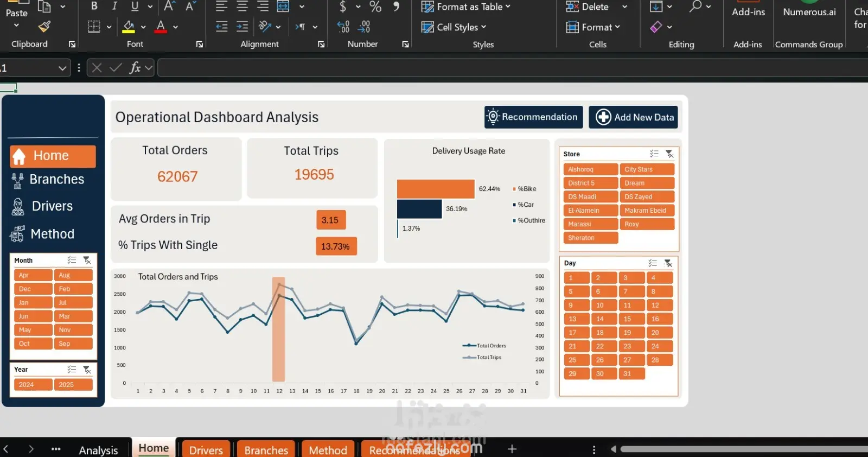Toggle multi-select on the Month slicer
The width and height of the screenshot is (868, 457).
tap(72, 261)
